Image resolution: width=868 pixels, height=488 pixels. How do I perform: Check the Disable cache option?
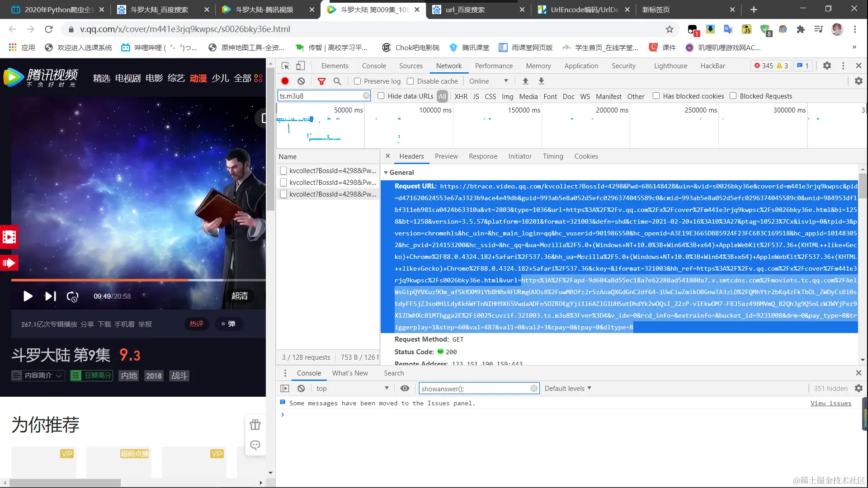click(x=410, y=81)
